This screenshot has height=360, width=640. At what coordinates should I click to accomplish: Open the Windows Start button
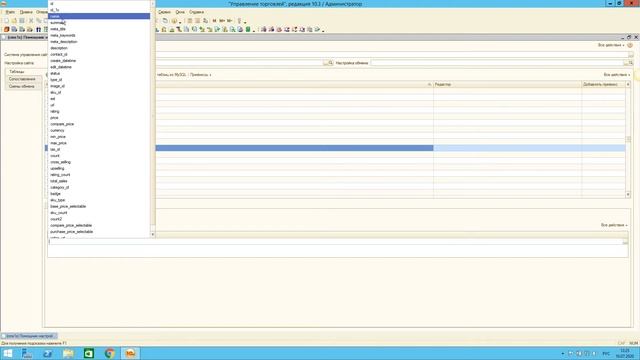(x=8, y=353)
